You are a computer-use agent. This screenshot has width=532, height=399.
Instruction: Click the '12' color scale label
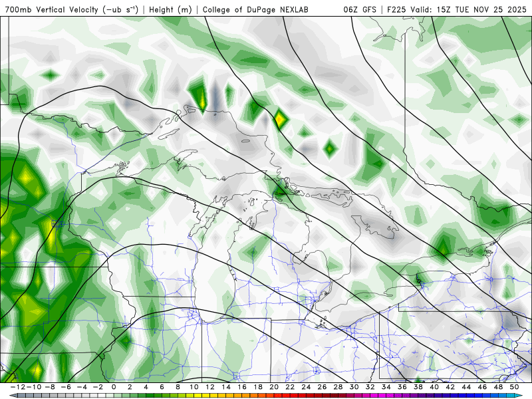[210, 387]
